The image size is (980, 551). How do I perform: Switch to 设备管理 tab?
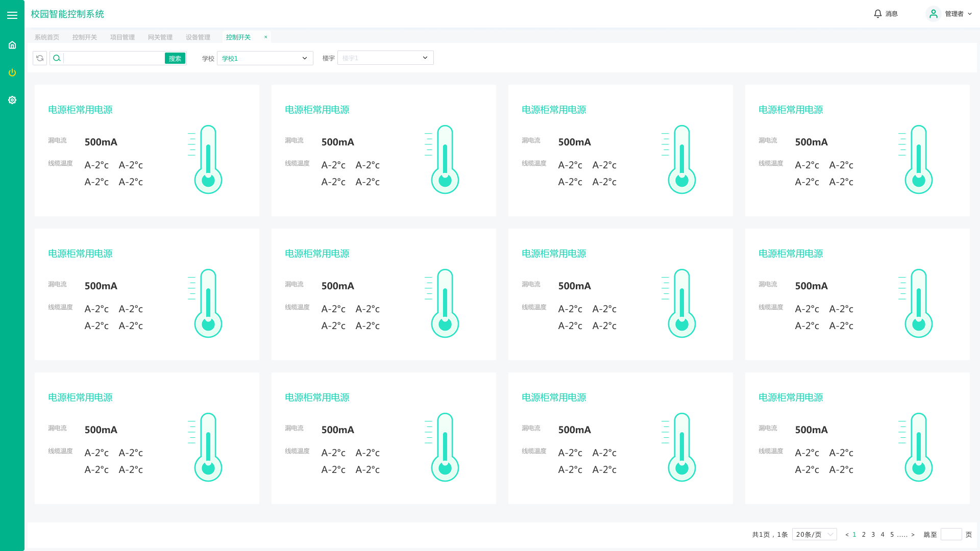(x=198, y=37)
